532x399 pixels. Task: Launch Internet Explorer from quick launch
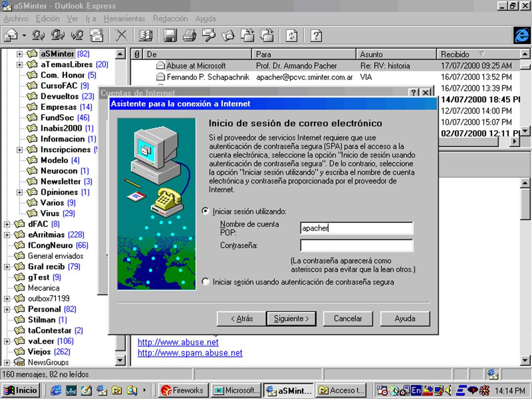(x=55, y=391)
